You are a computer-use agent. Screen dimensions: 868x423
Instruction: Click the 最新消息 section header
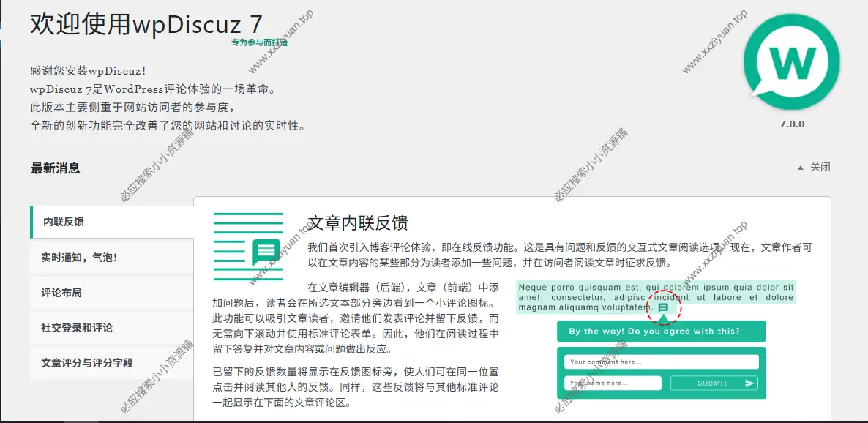pyautogui.click(x=56, y=168)
